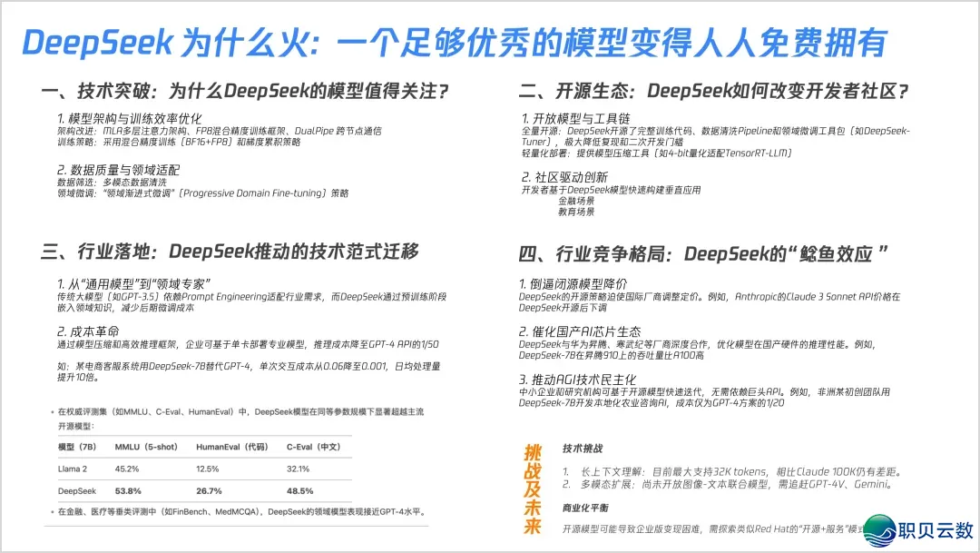Click the "Llama 2" table row label

[73, 469]
